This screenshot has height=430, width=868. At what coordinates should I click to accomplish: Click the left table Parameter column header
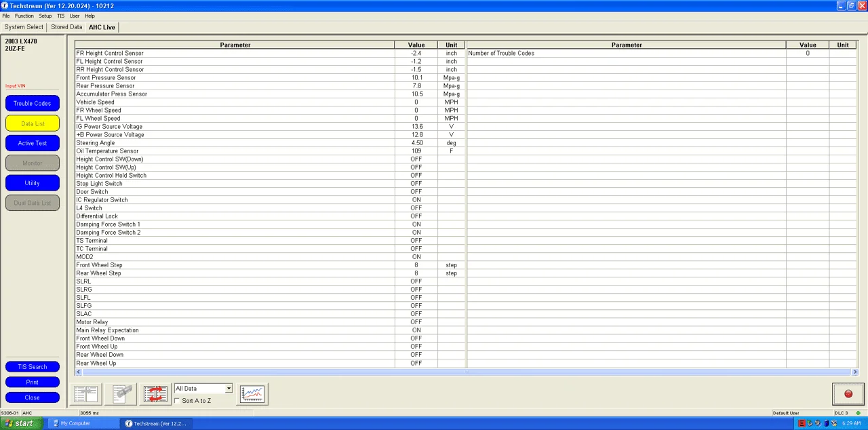coord(235,45)
